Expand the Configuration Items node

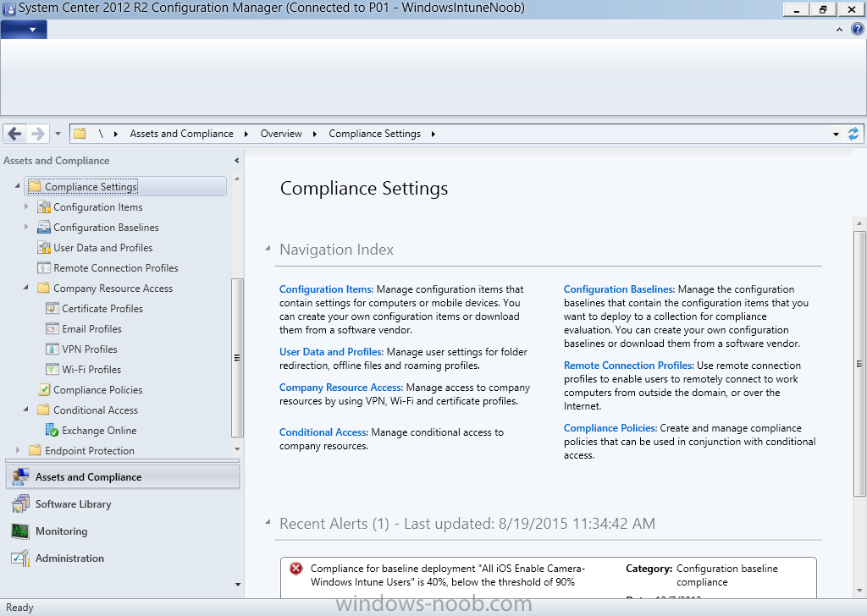[x=26, y=206]
